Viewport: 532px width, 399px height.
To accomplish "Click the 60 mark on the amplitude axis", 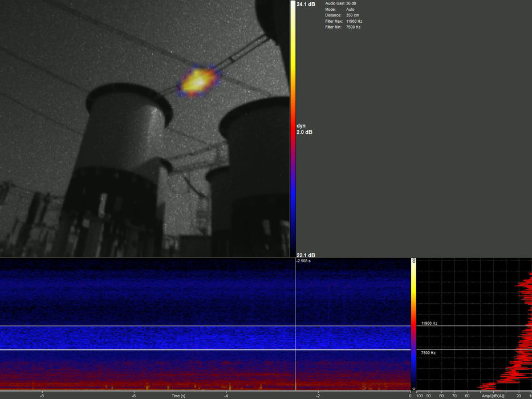I will point(467,396).
